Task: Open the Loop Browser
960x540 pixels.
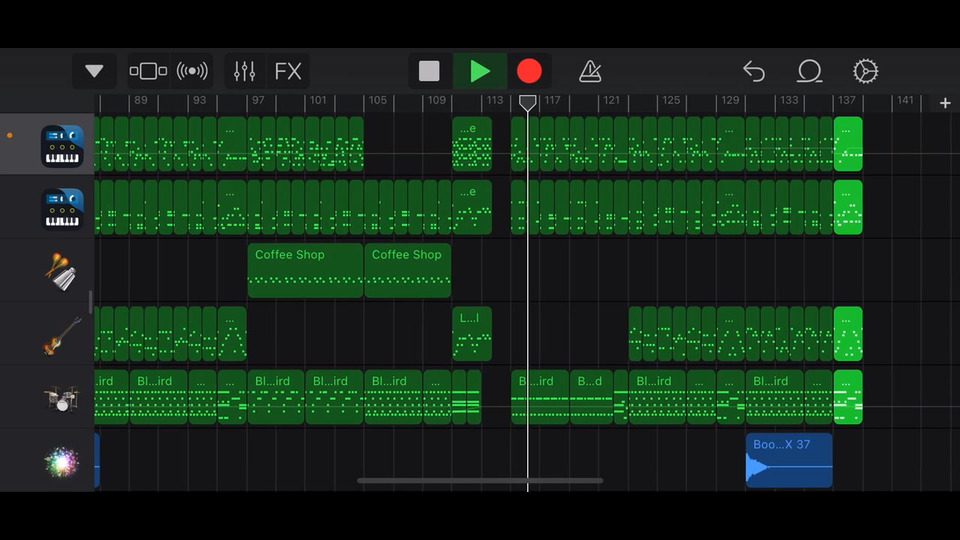Action: click(x=809, y=71)
